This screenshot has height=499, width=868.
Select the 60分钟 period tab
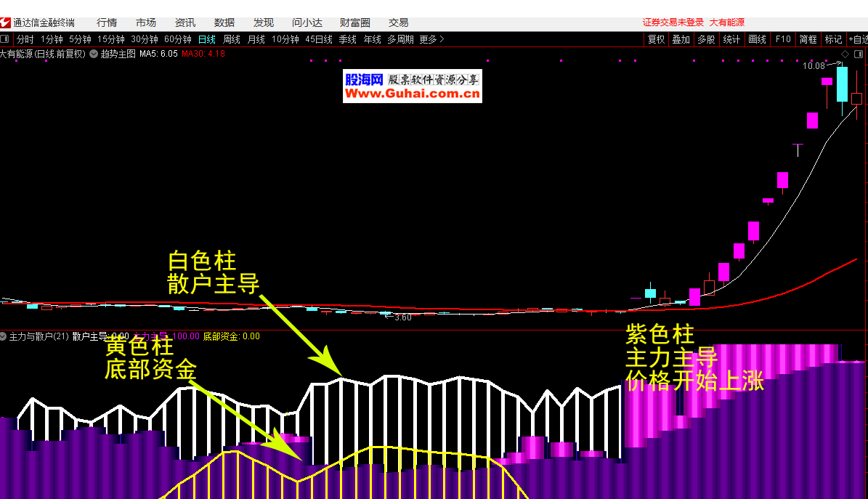[177, 39]
